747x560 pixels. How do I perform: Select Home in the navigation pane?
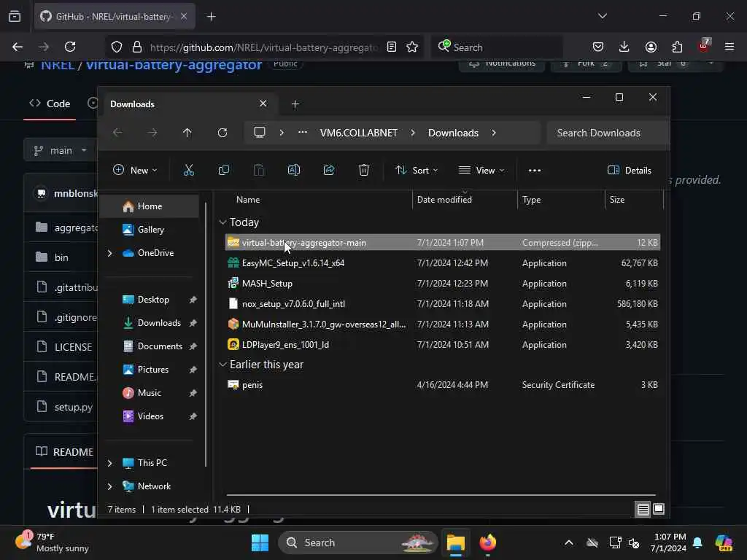150,206
